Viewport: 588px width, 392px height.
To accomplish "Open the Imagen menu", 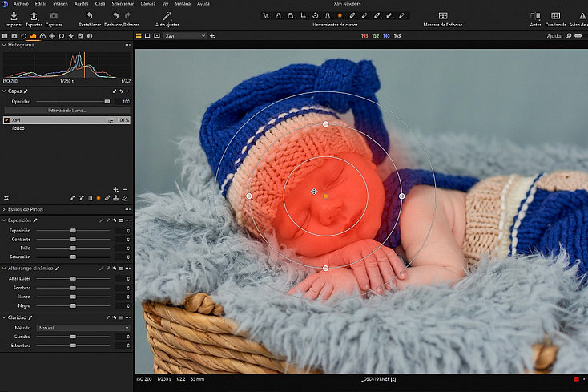I will [x=60, y=4].
